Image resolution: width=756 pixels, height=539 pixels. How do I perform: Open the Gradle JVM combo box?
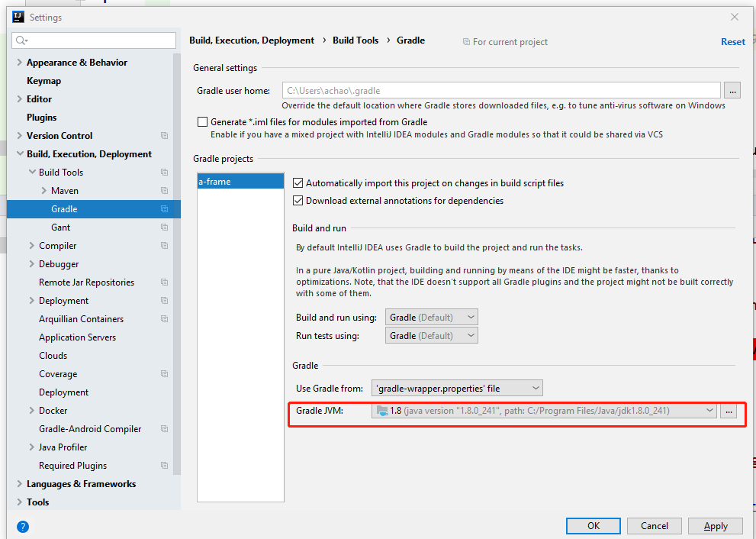point(544,411)
